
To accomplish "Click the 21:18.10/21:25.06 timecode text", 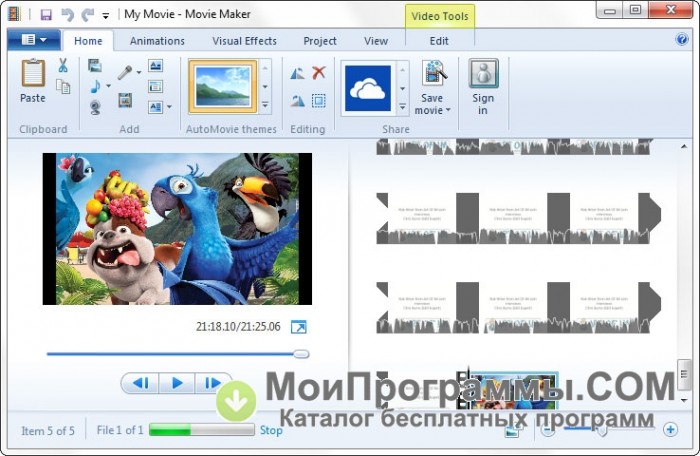I will click(x=238, y=327).
